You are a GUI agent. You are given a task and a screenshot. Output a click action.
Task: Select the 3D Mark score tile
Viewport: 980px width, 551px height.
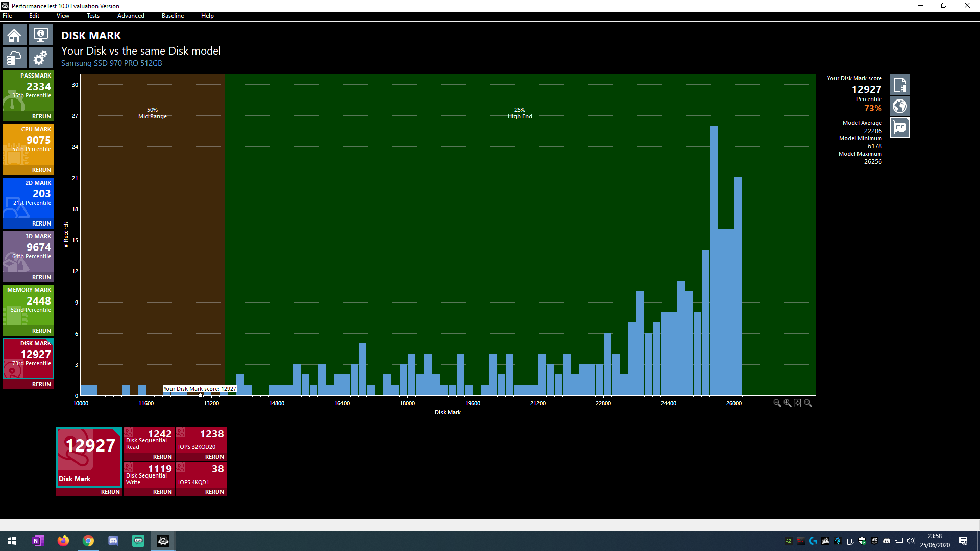point(28,253)
